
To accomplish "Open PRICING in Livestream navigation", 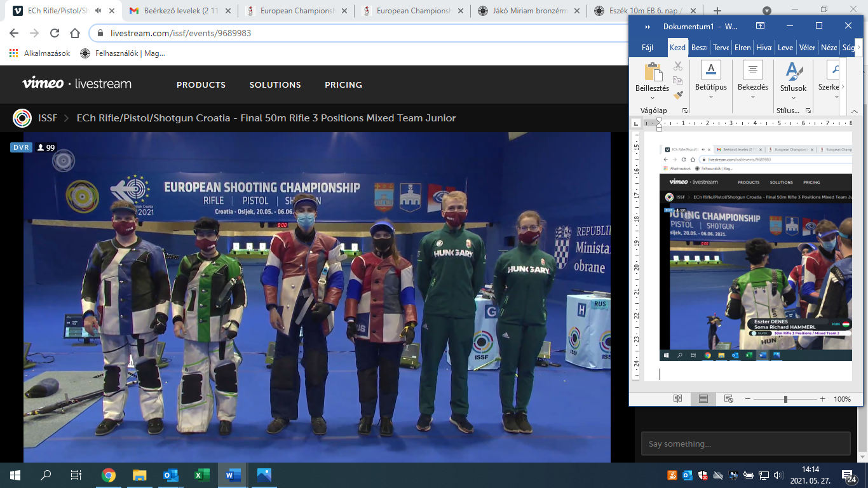I will click(x=343, y=85).
